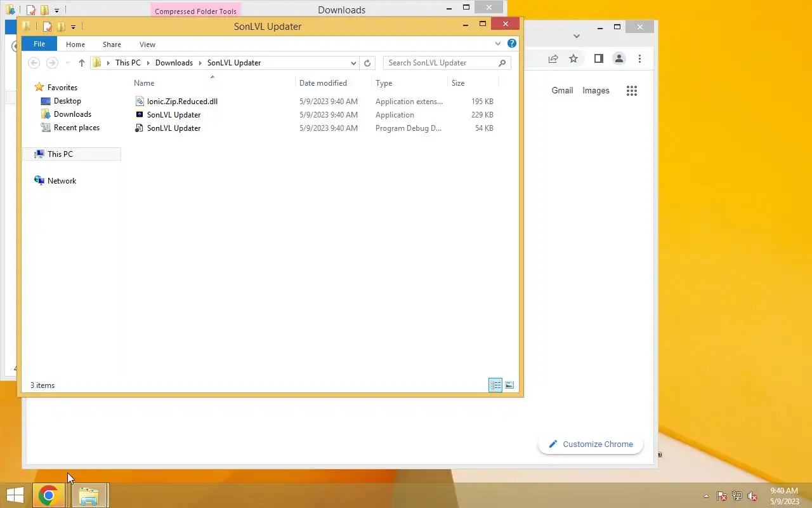The width and height of the screenshot is (812, 508).
Task: Click Customize Chrome button
Action: [x=591, y=444]
